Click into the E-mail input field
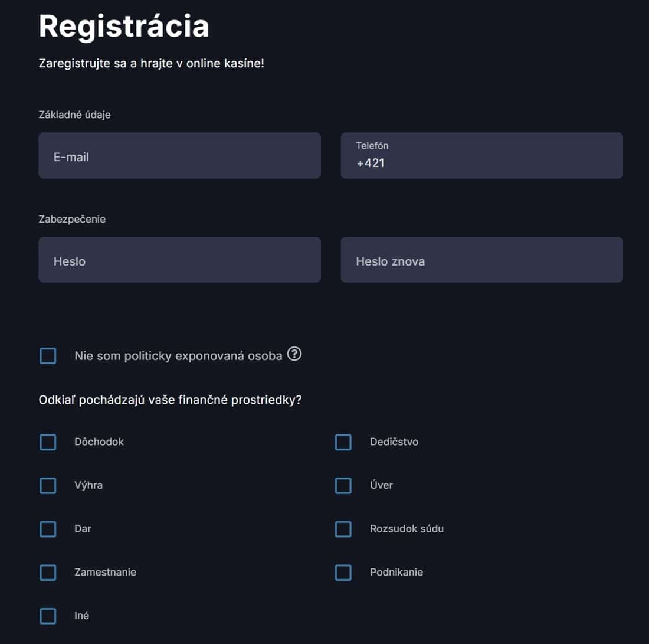This screenshot has height=644, width=649. pos(179,156)
